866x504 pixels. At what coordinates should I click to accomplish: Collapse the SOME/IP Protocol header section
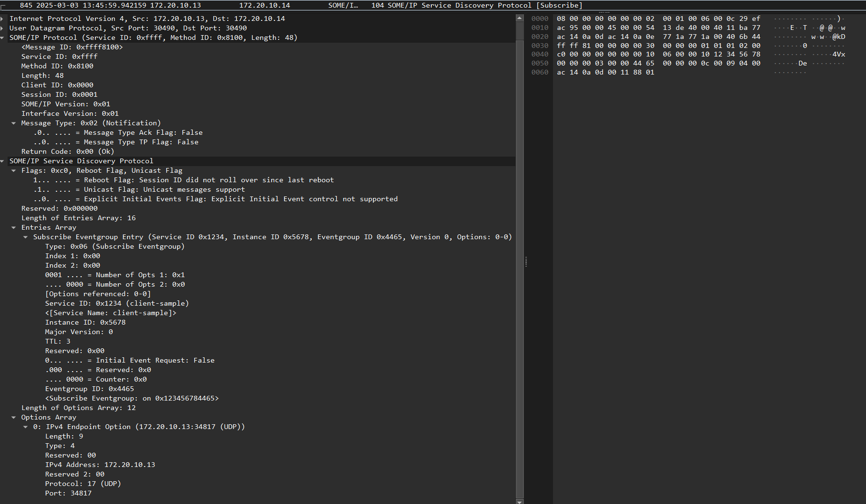(3, 37)
